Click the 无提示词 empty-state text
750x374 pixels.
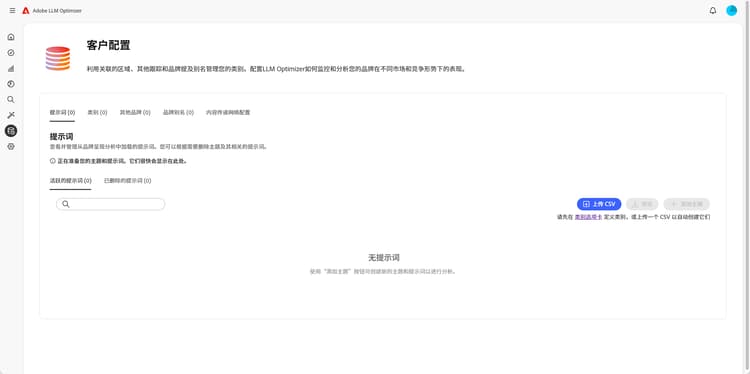384,257
